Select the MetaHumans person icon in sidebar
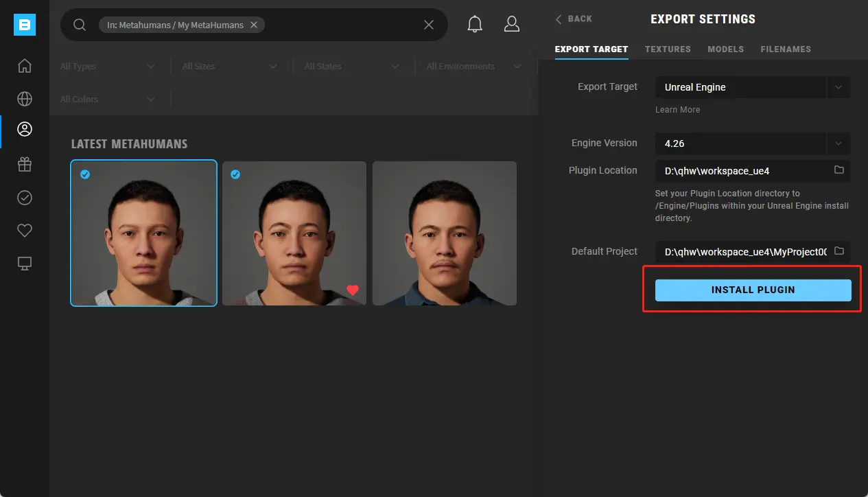 25,128
